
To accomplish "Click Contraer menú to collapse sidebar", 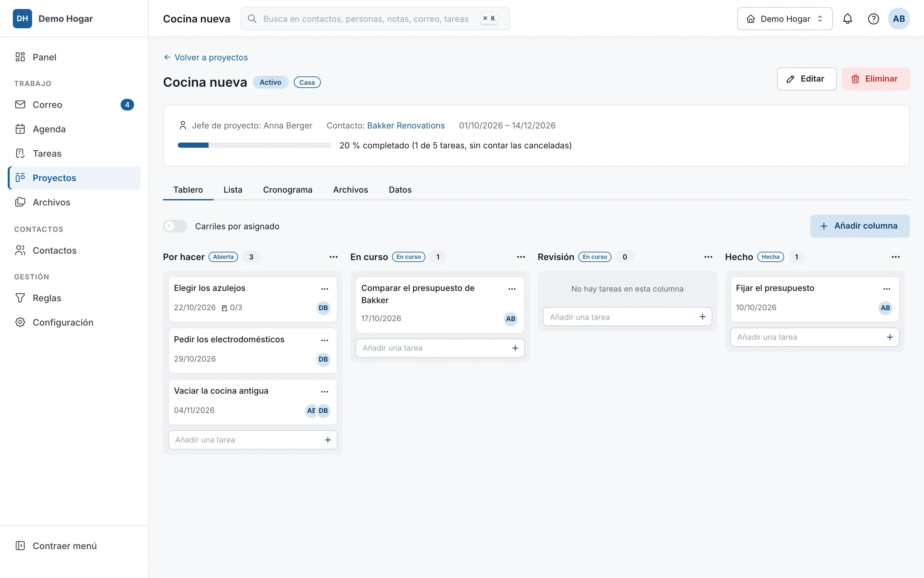I will tap(74, 546).
